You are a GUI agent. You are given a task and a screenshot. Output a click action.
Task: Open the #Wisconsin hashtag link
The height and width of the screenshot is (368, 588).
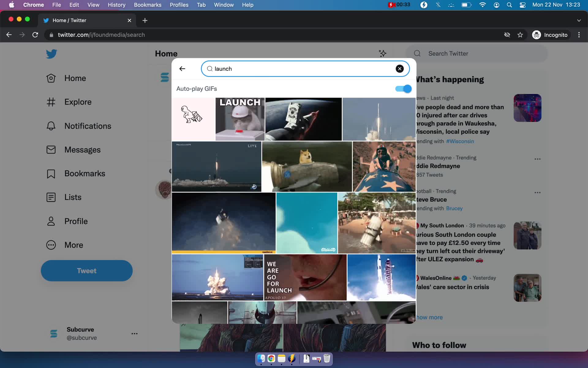coord(460,141)
